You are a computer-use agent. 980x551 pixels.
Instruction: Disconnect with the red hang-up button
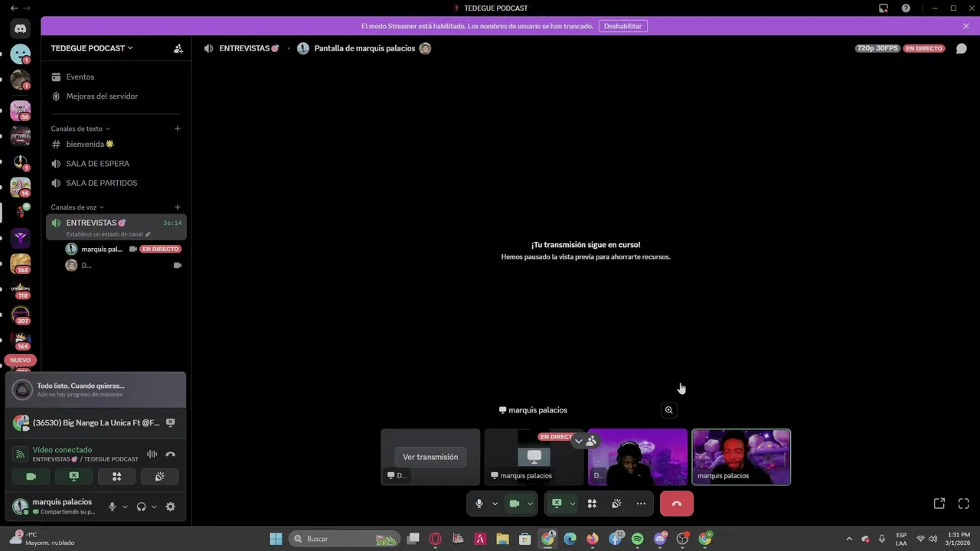[x=677, y=504]
